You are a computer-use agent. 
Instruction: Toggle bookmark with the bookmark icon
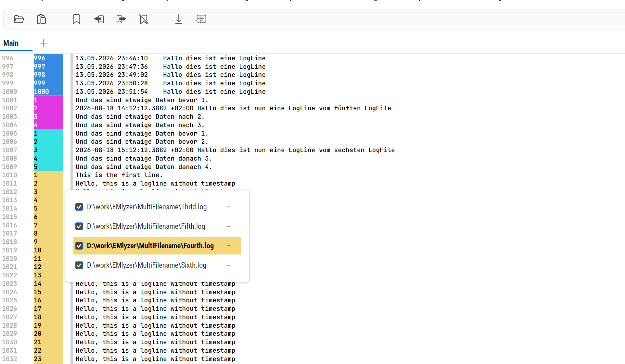tap(76, 19)
